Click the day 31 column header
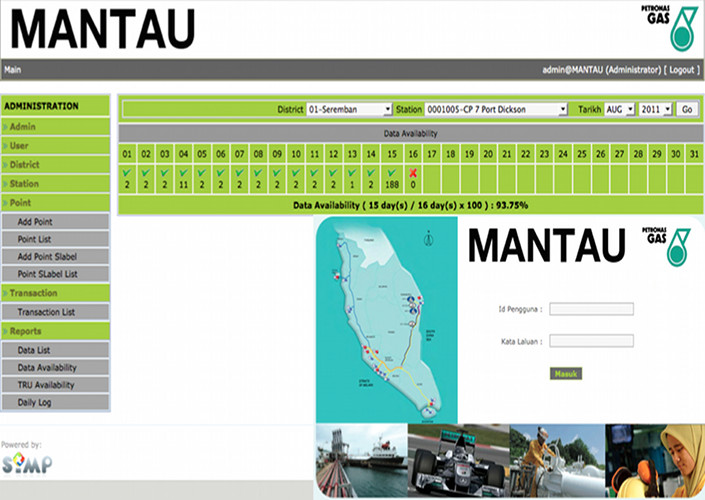This screenshot has width=705, height=500. [x=694, y=154]
